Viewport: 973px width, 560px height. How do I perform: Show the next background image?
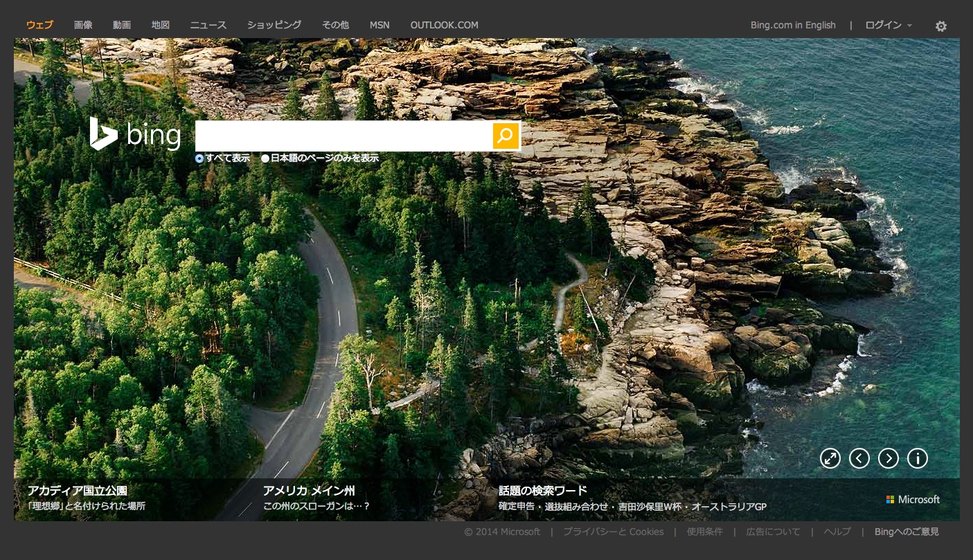pyautogui.click(x=888, y=458)
